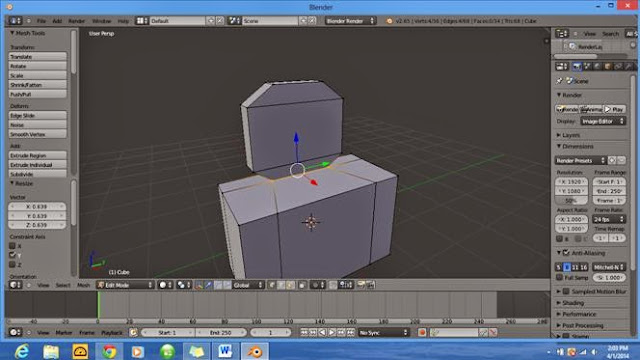Screen dimensions: 640x360
Task: Open the File menu
Action: pyautogui.click(x=41, y=21)
